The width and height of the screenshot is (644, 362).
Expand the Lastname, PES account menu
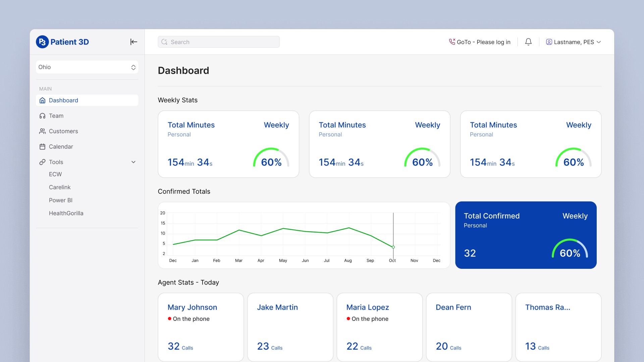[574, 42]
